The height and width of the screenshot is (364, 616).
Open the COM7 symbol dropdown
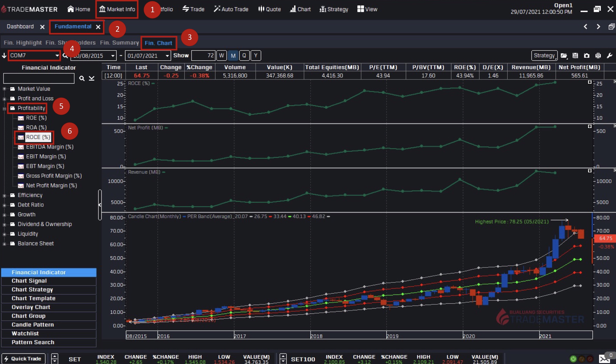point(57,55)
